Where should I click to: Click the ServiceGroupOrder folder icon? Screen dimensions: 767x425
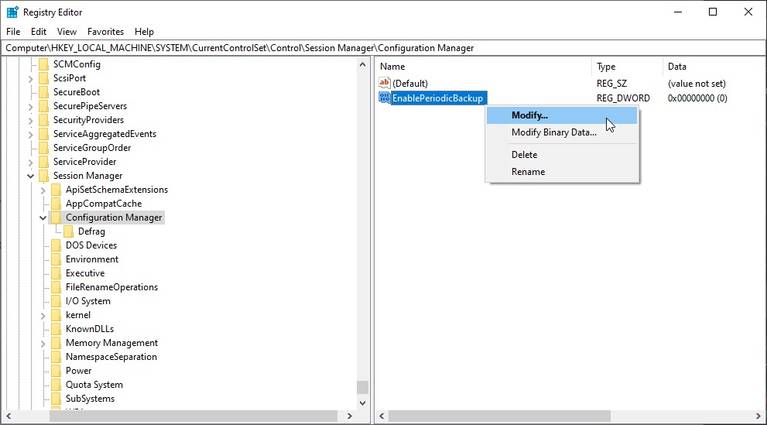[44, 148]
